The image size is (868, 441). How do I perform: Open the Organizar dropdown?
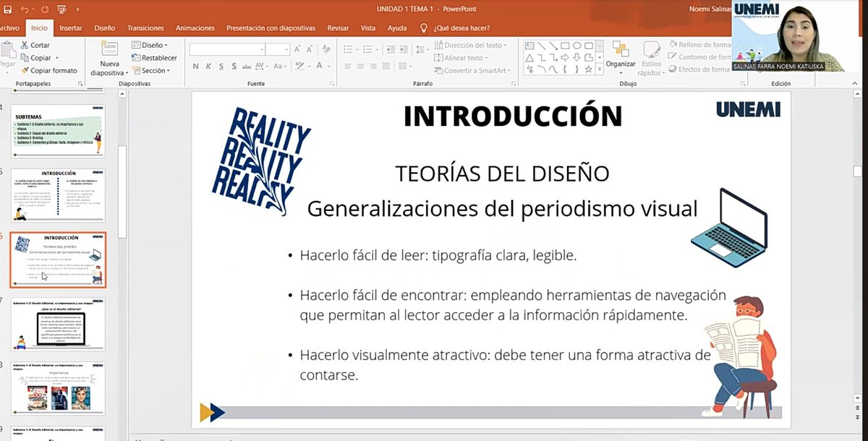click(621, 58)
